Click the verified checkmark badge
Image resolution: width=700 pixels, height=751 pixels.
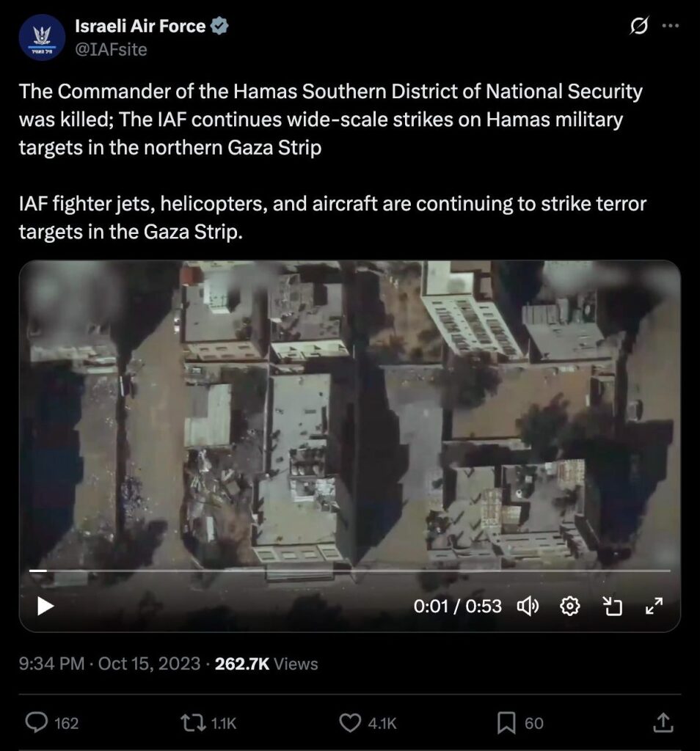click(x=219, y=26)
